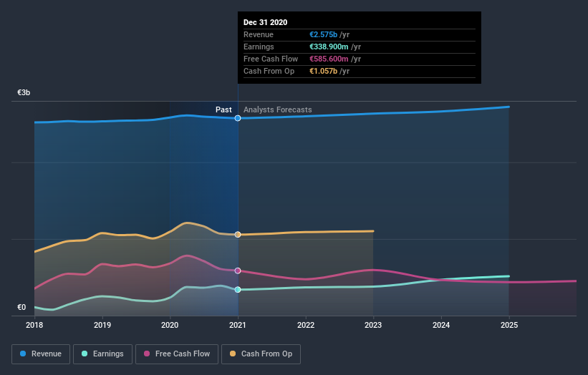Click the Free Cash Flow label in tooltip
Screen dimensions: 588x375
pos(271,59)
